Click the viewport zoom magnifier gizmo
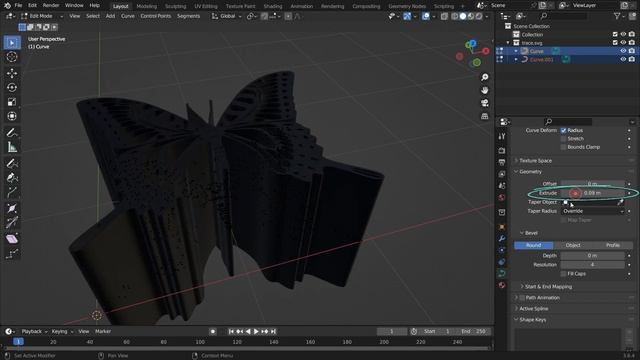 point(484,77)
